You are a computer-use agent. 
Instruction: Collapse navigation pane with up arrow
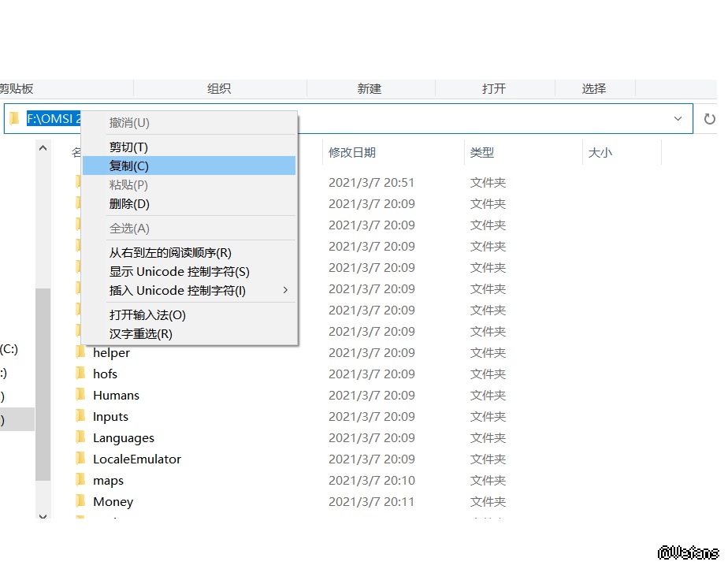pos(43,147)
